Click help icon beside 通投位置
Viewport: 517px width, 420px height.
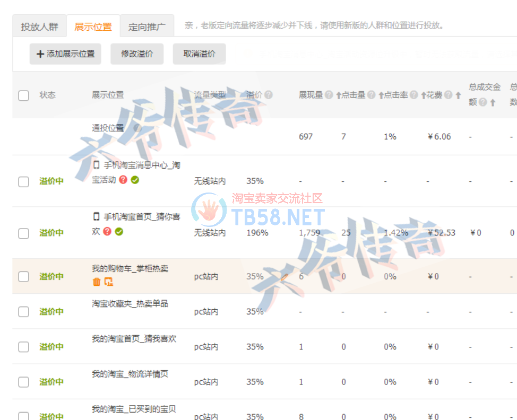(x=137, y=128)
